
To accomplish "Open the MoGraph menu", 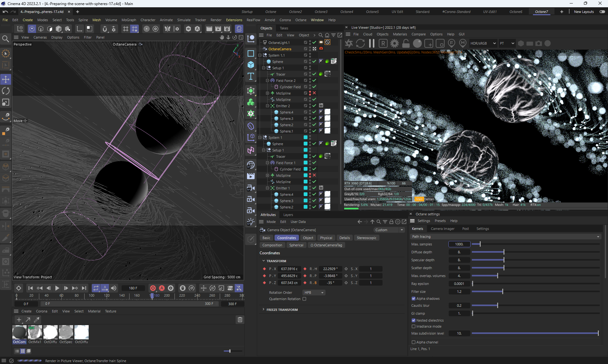I will [129, 20].
